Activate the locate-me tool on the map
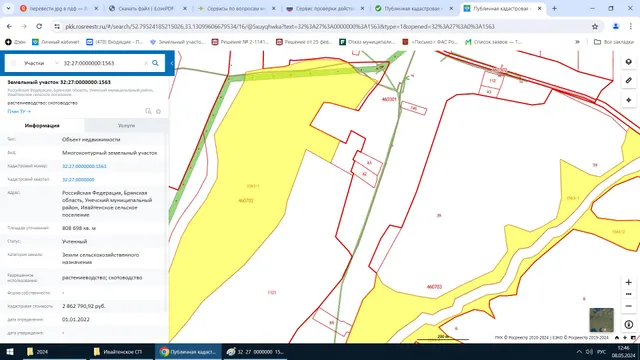The image size is (640, 360). pyautogui.click(x=629, y=100)
